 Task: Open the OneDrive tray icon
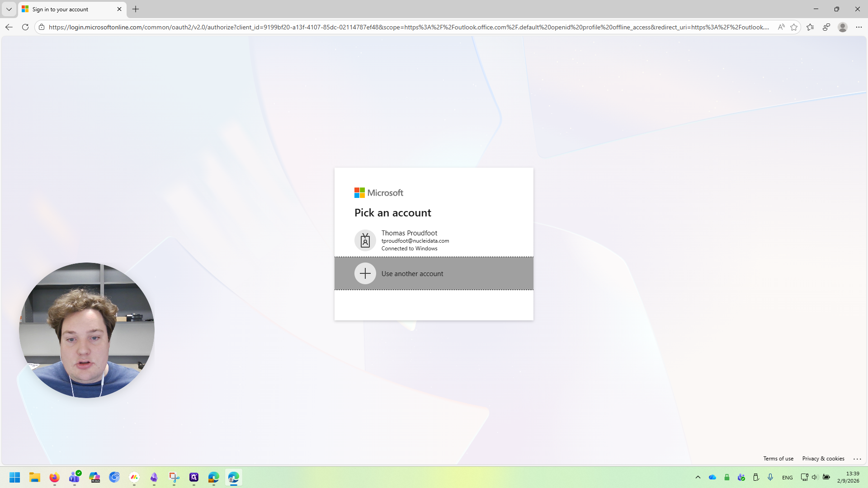[x=712, y=477]
